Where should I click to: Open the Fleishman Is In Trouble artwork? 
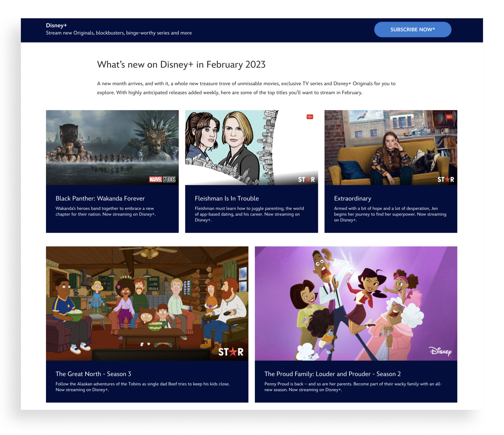click(x=251, y=148)
